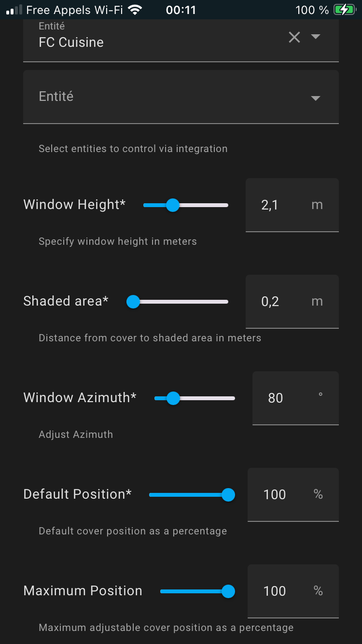Click the empty Entité field label

point(56,97)
